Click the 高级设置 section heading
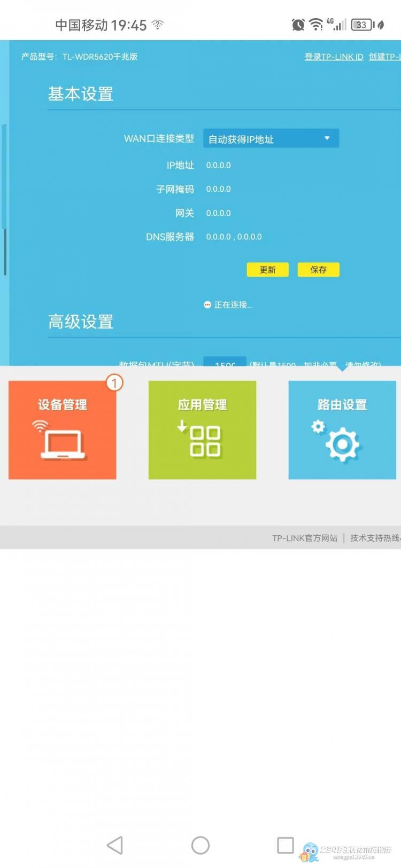Screen dimensions: 401x868 81,322
